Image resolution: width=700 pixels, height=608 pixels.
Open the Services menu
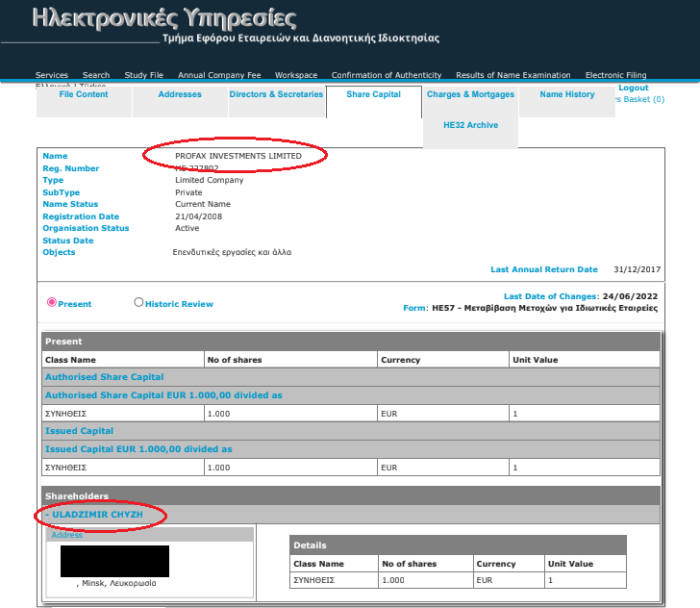tap(52, 75)
